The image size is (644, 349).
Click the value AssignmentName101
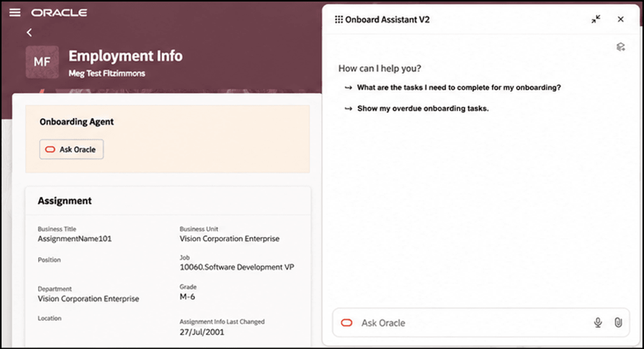[x=75, y=238]
